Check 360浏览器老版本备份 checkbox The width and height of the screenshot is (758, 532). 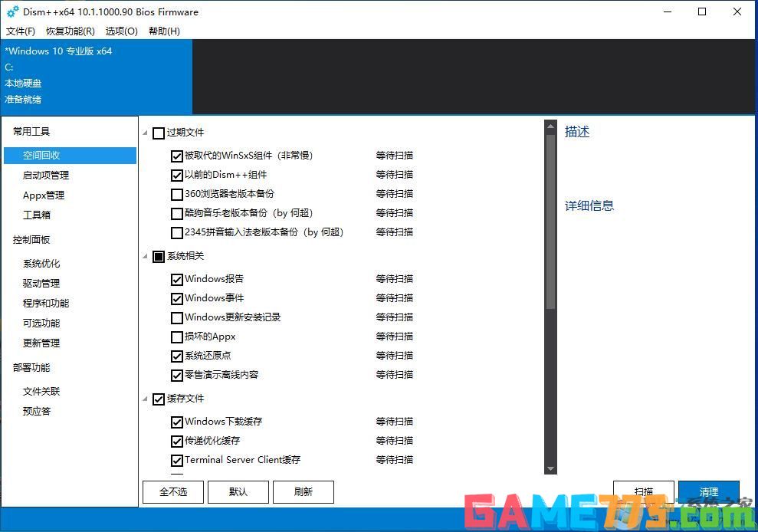click(x=177, y=195)
